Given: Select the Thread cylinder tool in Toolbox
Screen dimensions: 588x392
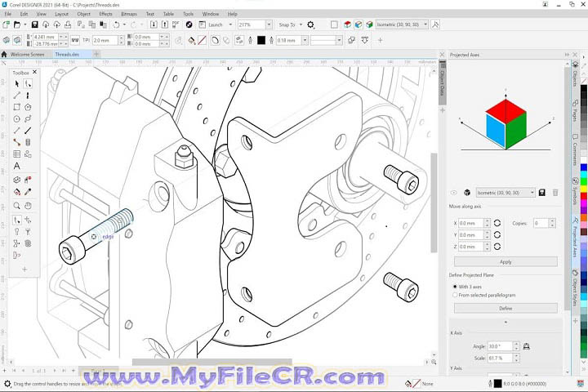Looking at the screenshot, I should point(28,142).
